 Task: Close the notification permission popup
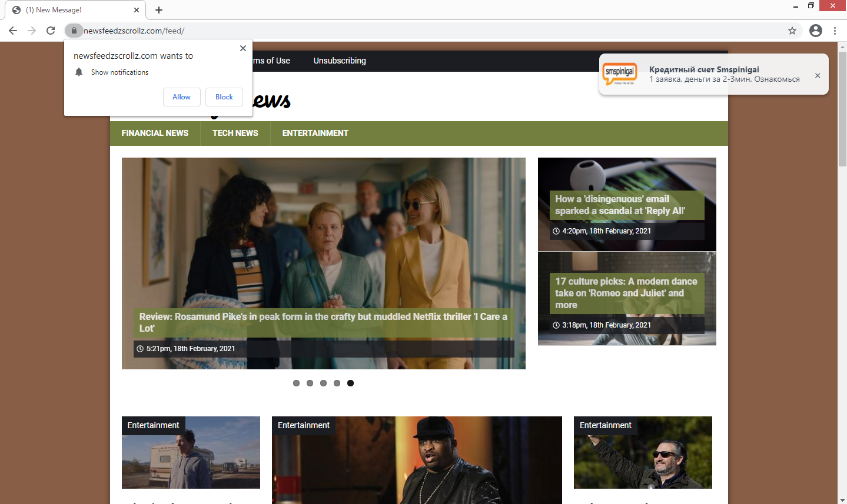243,48
